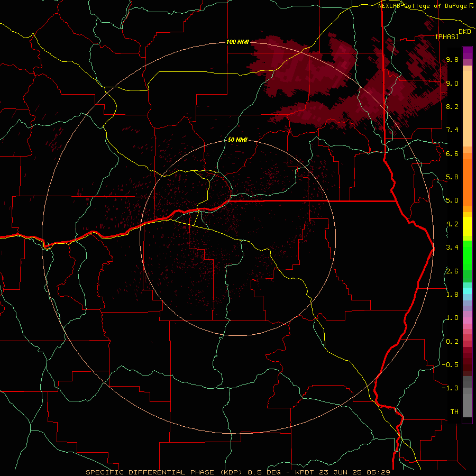Click the 0.2 value on the color scale
Screen dimensions: 476x476
[x=452, y=342]
